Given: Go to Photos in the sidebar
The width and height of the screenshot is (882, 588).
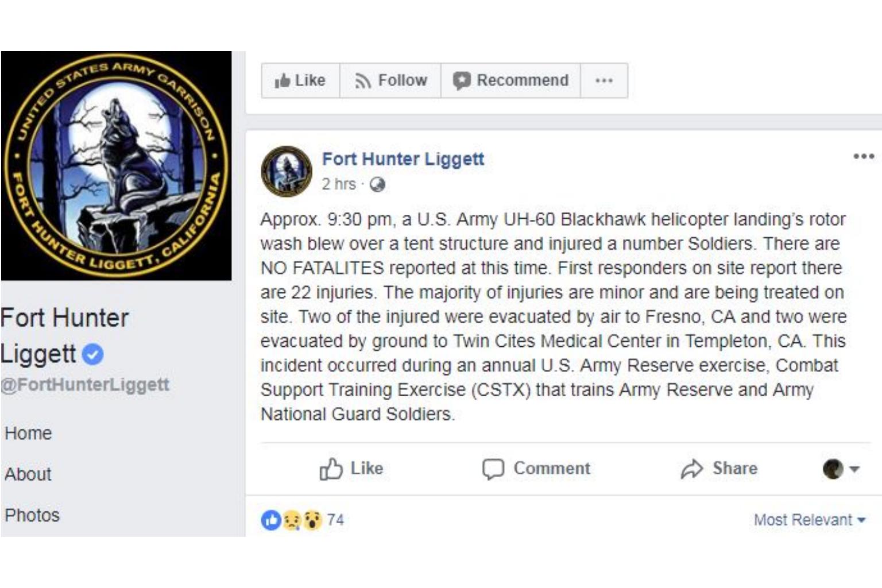Looking at the screenshot, I should [x=32, y=515].
